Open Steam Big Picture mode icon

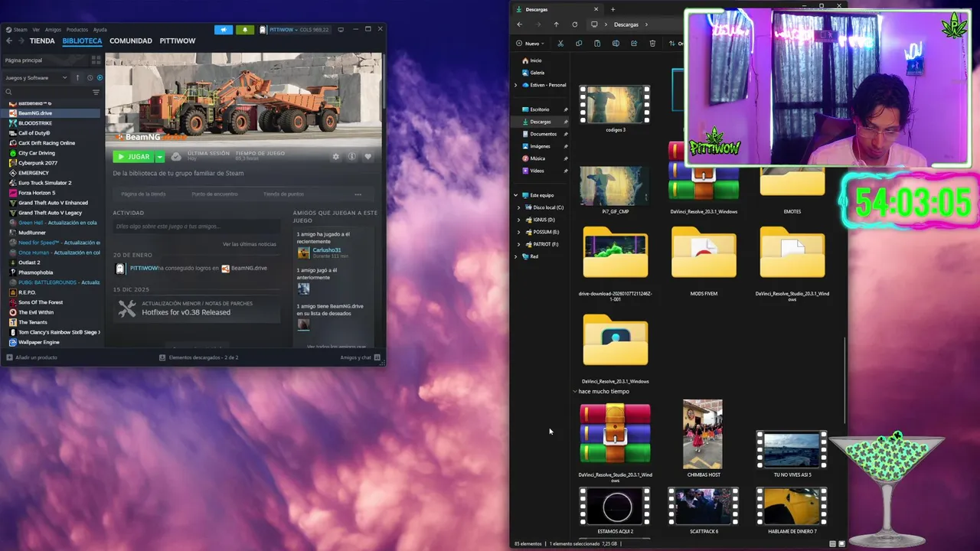tap(341, 29)
